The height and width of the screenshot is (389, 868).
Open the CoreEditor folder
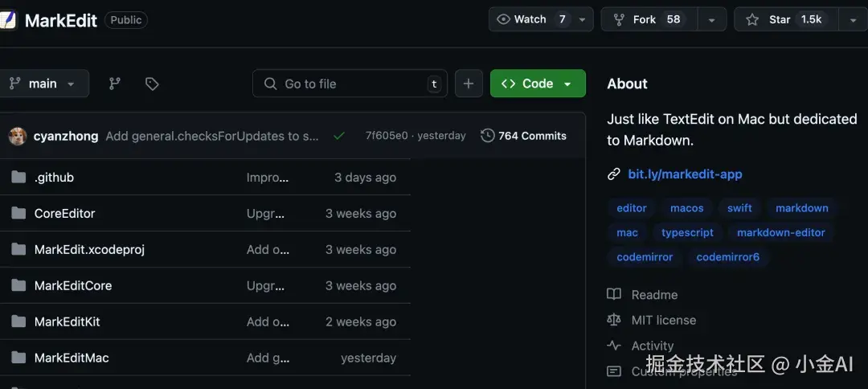tap(64, 214)
